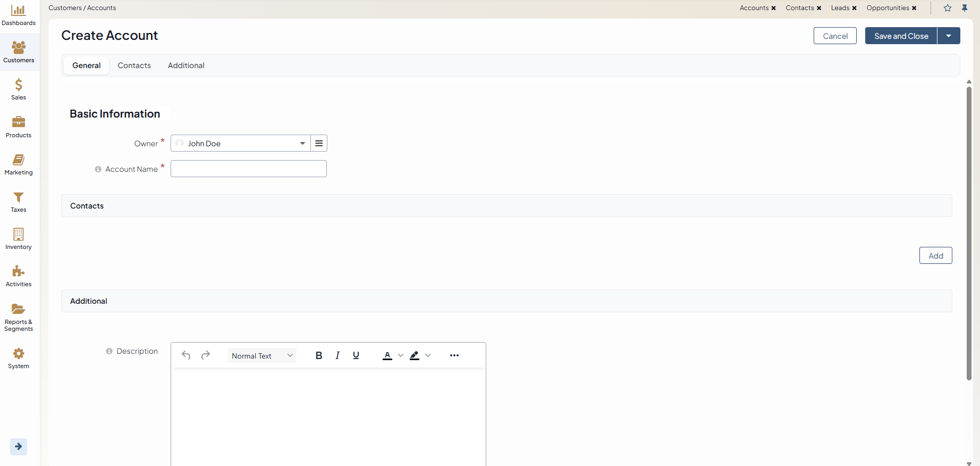Screen dimensions: 980x466
Task: Toggle underline formatting in Description editor
Action: point(356,355)
